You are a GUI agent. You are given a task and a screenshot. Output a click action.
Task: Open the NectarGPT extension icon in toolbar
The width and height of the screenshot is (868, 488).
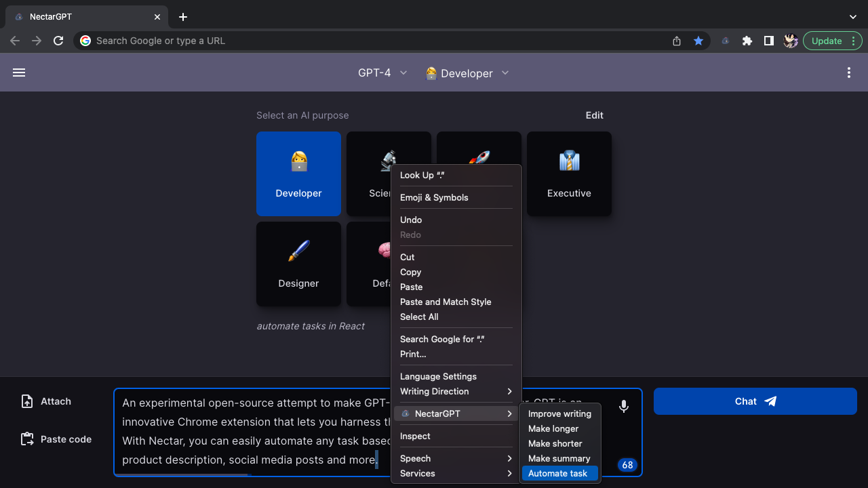725,41
